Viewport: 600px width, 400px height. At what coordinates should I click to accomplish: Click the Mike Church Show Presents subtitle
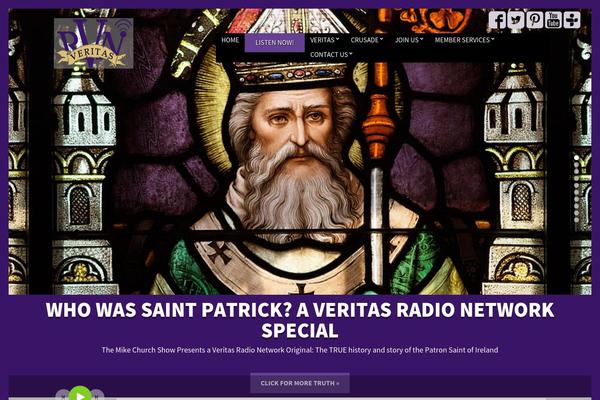tap(300, 350)
